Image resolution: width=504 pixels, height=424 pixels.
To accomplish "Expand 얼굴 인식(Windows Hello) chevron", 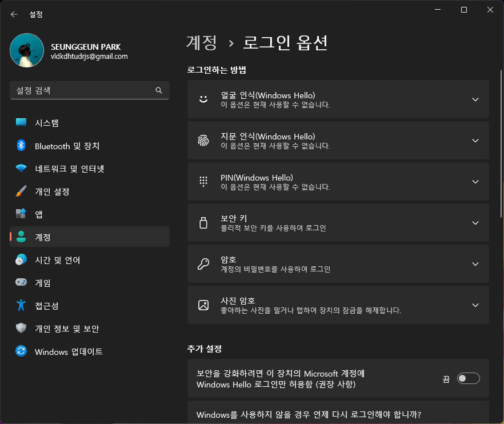I will tap(475, 99).
